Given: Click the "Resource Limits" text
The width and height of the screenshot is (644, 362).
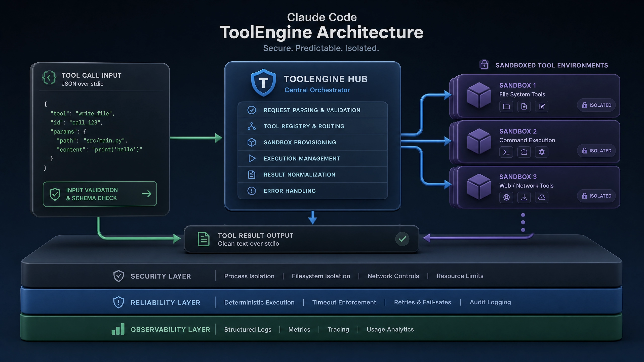Looking at the screenshot, I should (460, 276).
